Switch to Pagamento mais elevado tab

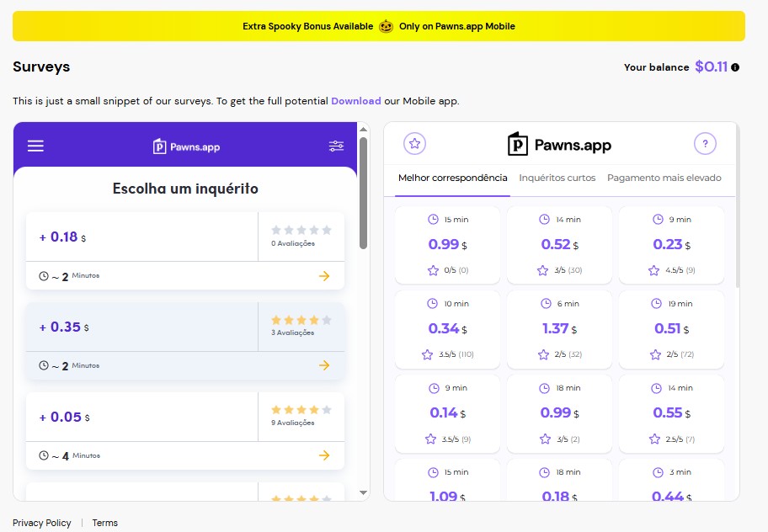point(664,178)
